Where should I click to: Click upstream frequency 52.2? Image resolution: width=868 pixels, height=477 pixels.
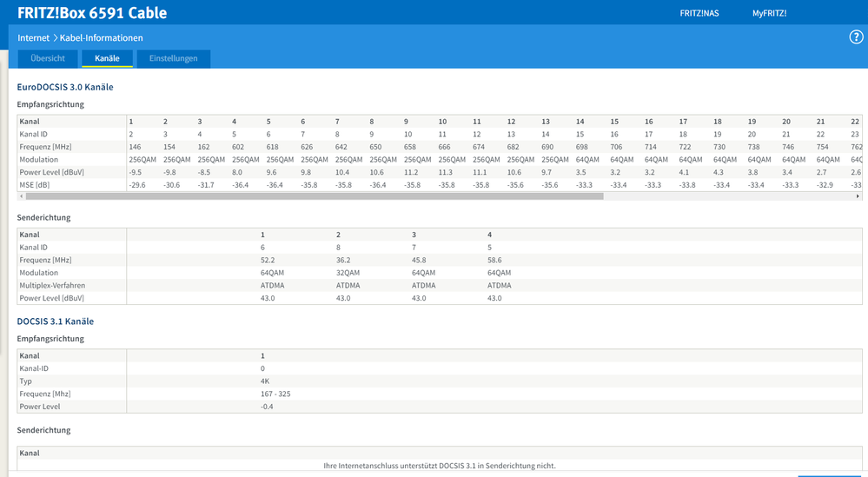pos(268,260)
